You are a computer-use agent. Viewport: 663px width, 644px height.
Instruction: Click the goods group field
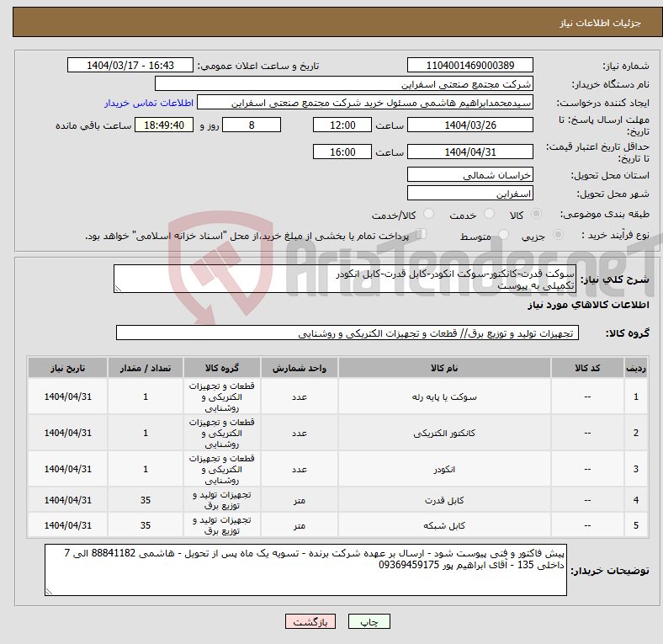tap(347, 333)
